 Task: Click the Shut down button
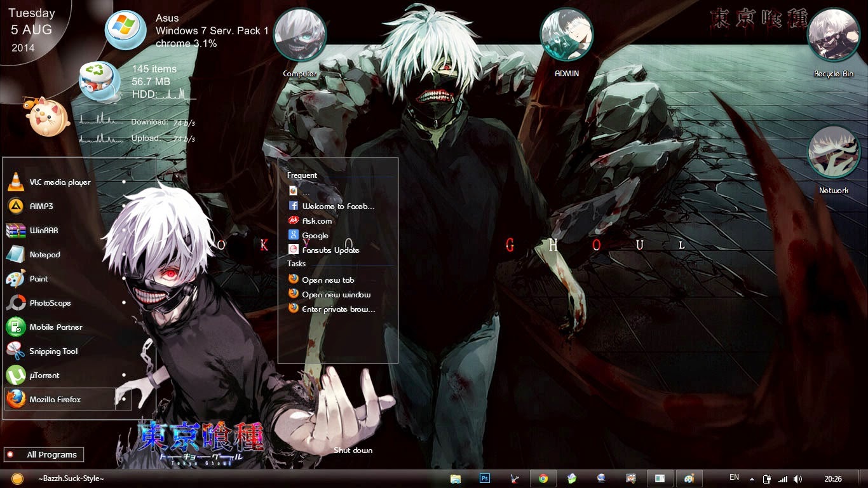[x=353, y=451]
